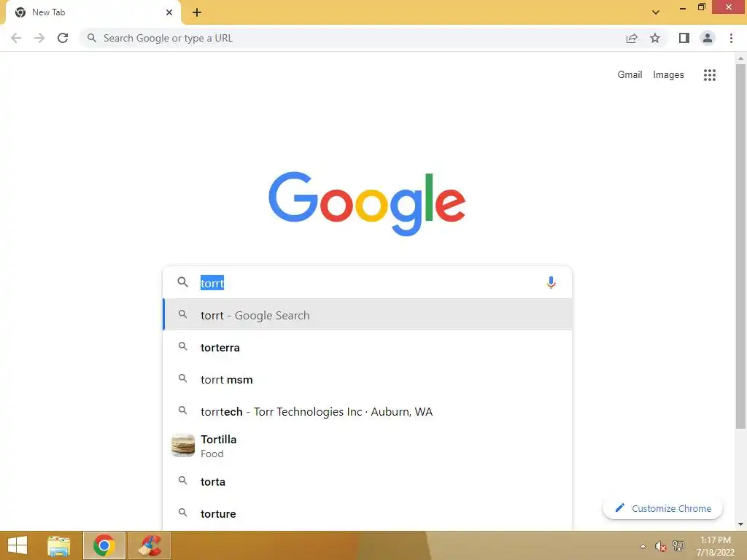
Task: Select the New Tab tab
Action: [x=93, y=12]
